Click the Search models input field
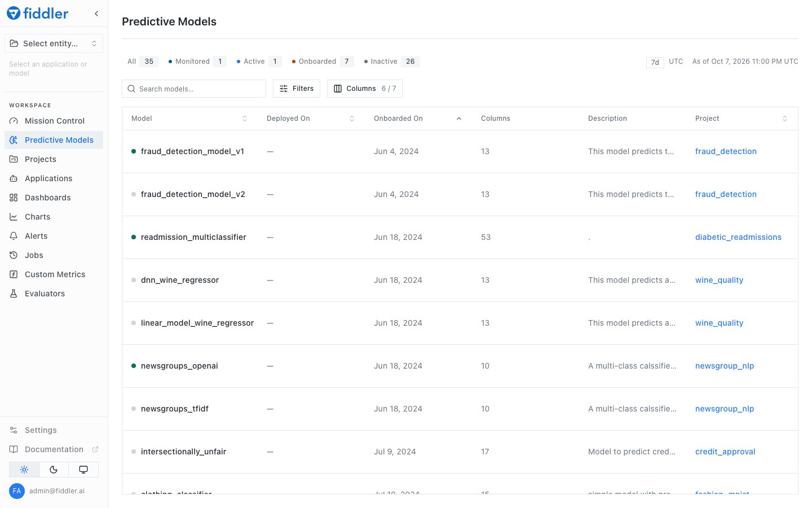This screenshot has height=508, width=812. tap(194, 89)
